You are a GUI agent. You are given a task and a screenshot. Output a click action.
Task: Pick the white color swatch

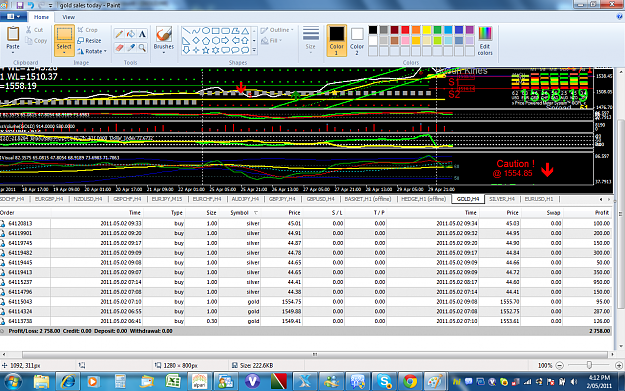(373, 40)
